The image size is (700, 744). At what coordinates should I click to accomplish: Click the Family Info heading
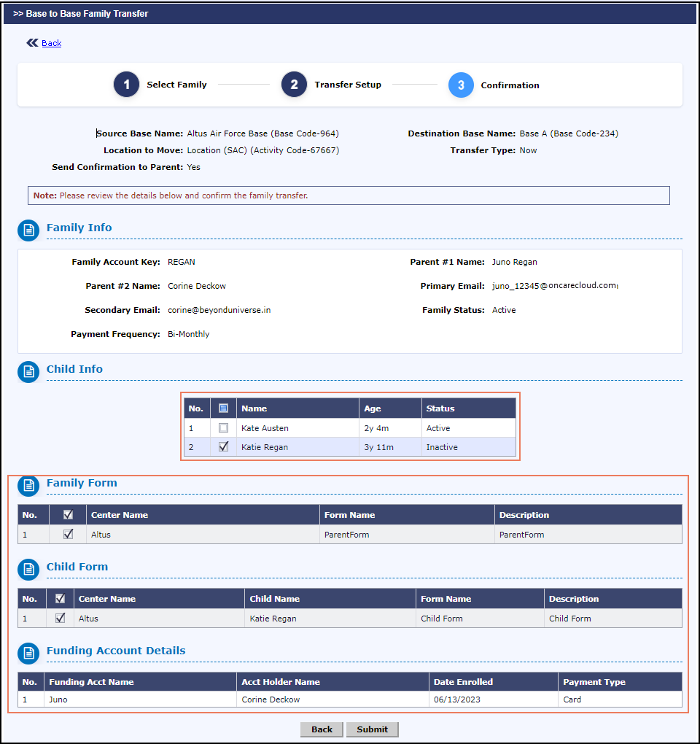click(x=79, y=228)
